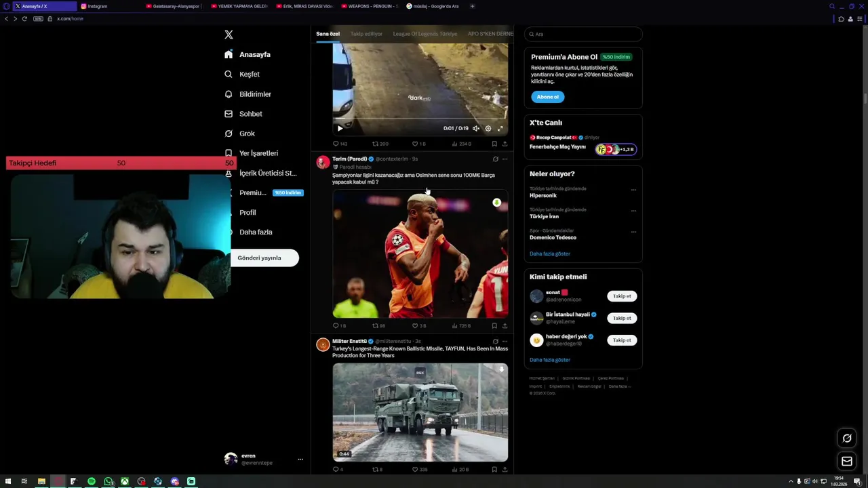This screenshot has width=868, height=488.
Task: Open more options for Domenico Tedesco trend
Action: point(633,232)
